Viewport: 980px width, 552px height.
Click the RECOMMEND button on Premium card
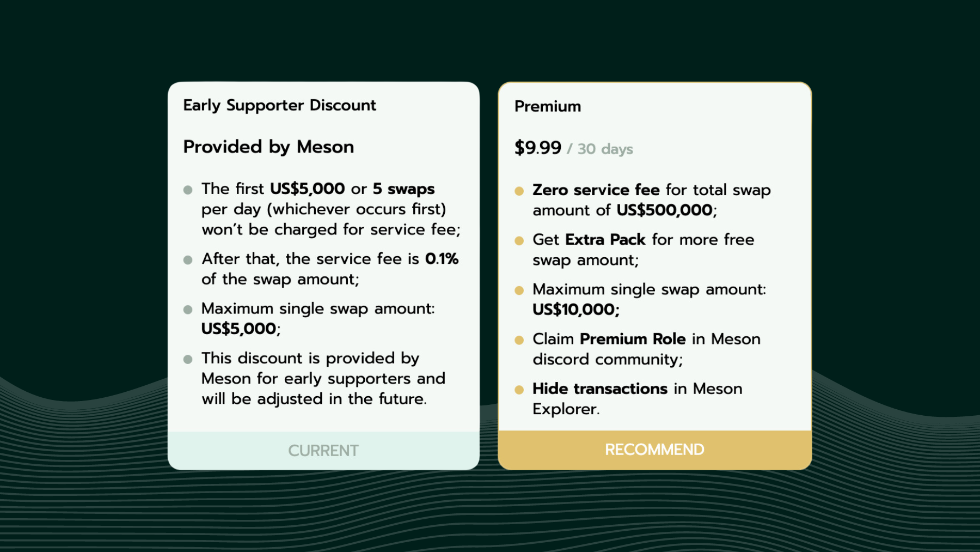point(654,450)
